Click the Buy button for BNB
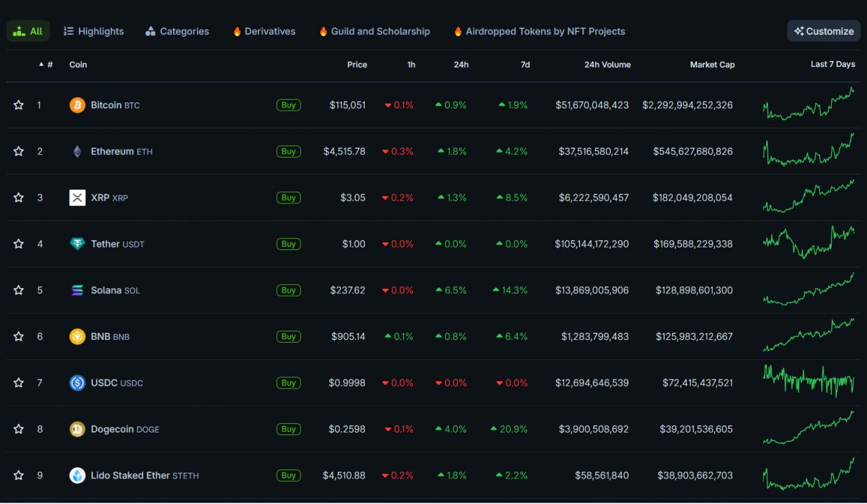This screenshot has width=867, height=504. pyautogui.click(x=289, y=337)
